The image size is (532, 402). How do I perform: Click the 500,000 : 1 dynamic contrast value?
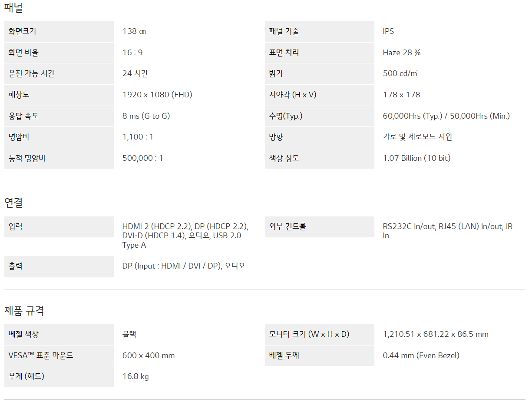point(142,158)
